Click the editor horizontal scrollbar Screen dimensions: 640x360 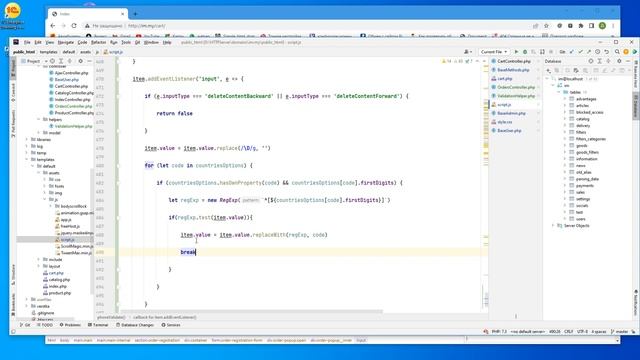(251, 312)
